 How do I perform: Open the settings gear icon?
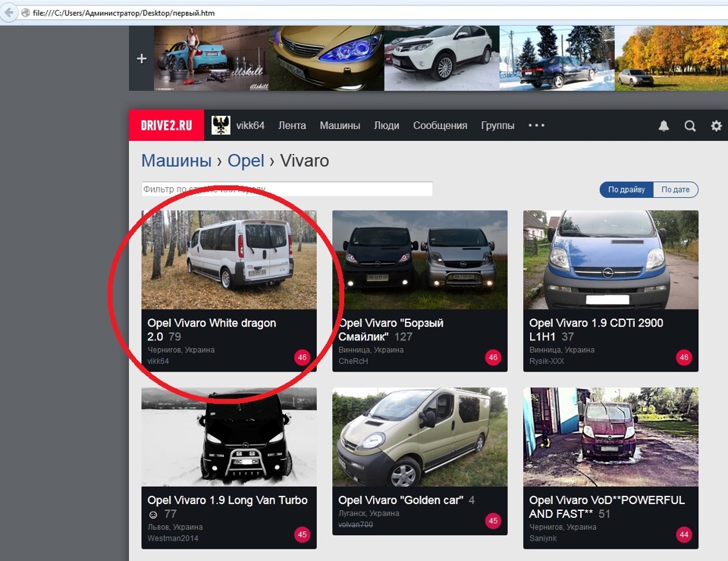(717, 126)
